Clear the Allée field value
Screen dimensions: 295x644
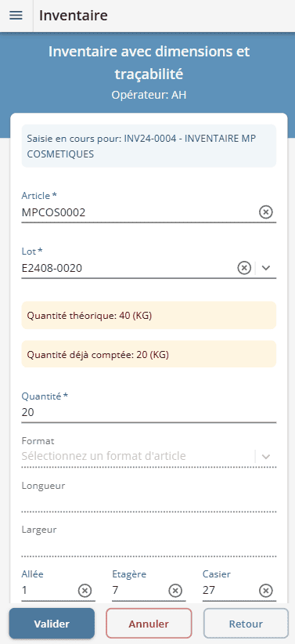(85, 591)
